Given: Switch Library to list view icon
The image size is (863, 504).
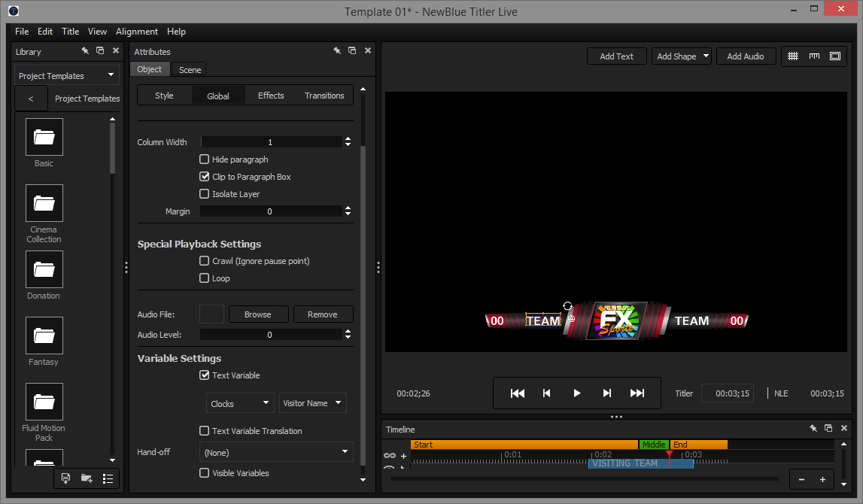Looking at the screenshot, I should [108, 478].
